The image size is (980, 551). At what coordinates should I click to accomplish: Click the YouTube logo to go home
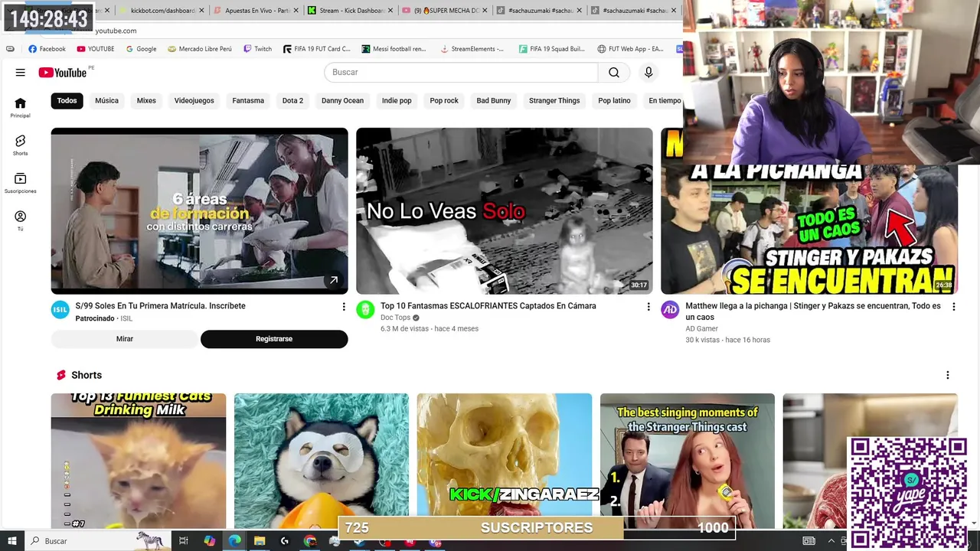pos(63,72)
